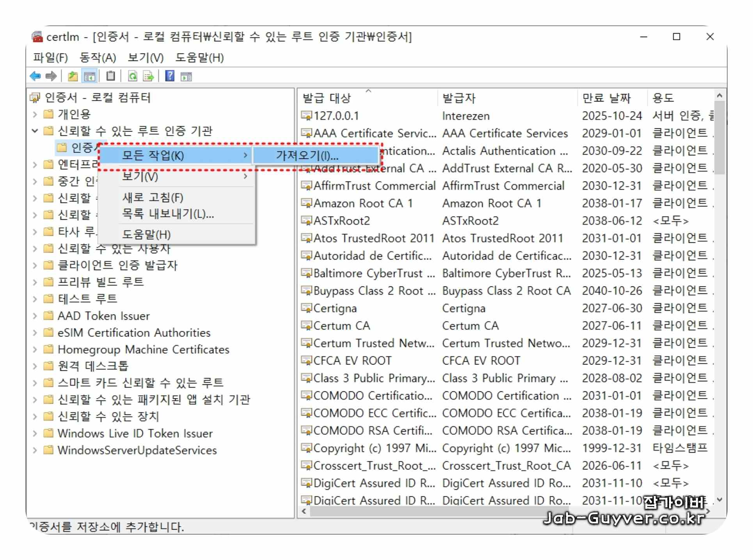
Task: Collapse the 신뢰할 수 있는 루트 인증 기관 node
Action: [x=35, y=131]
